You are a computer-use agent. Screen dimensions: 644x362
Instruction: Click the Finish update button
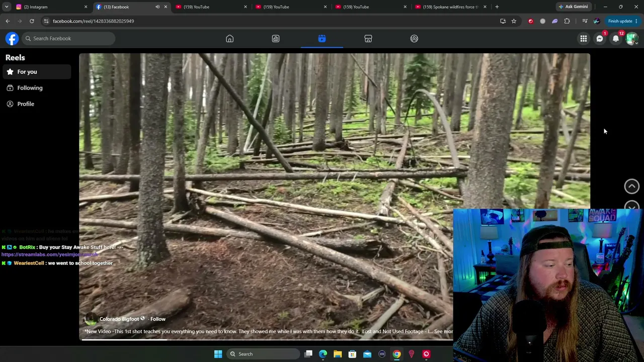(x=622, y=21)
